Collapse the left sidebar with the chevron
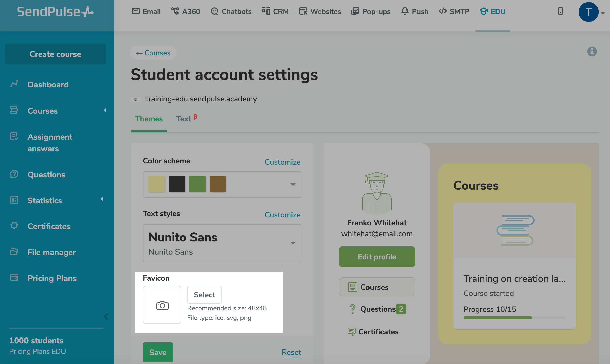The width and height of the screenshot is (610, 364). coord(106,317)
